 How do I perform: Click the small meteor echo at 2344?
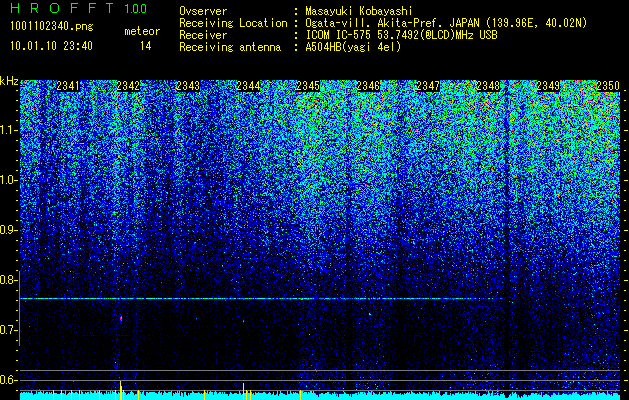point(243,321)
